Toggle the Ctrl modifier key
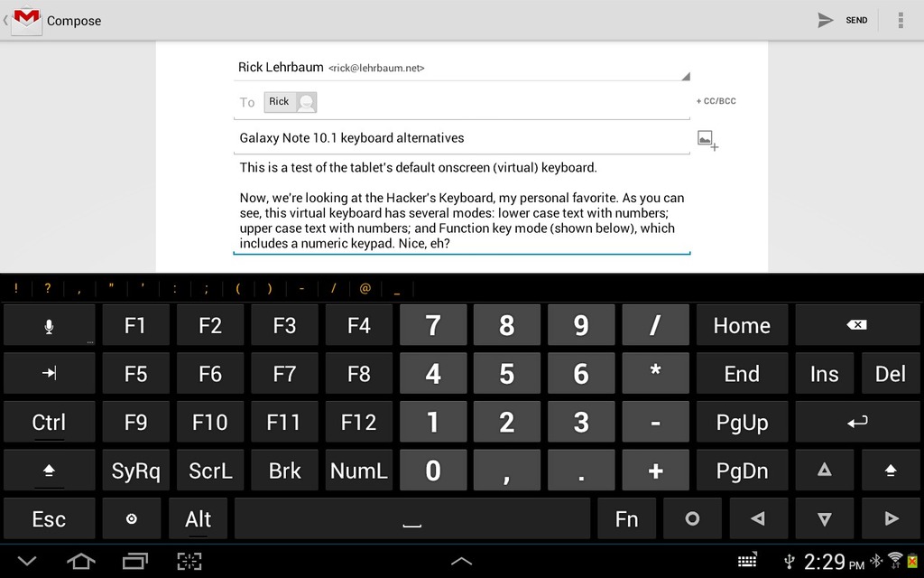 tap(49, 422)
